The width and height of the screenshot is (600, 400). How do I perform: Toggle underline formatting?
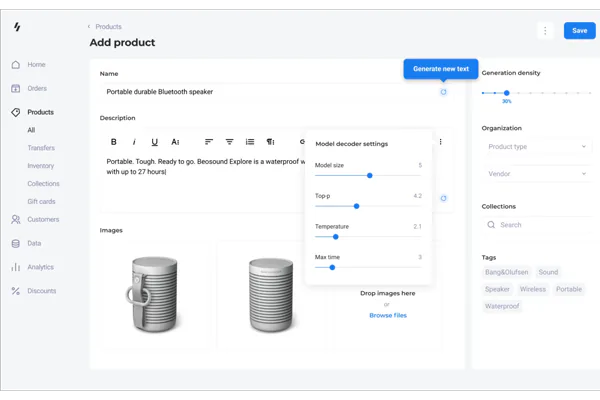coord(155,142)
